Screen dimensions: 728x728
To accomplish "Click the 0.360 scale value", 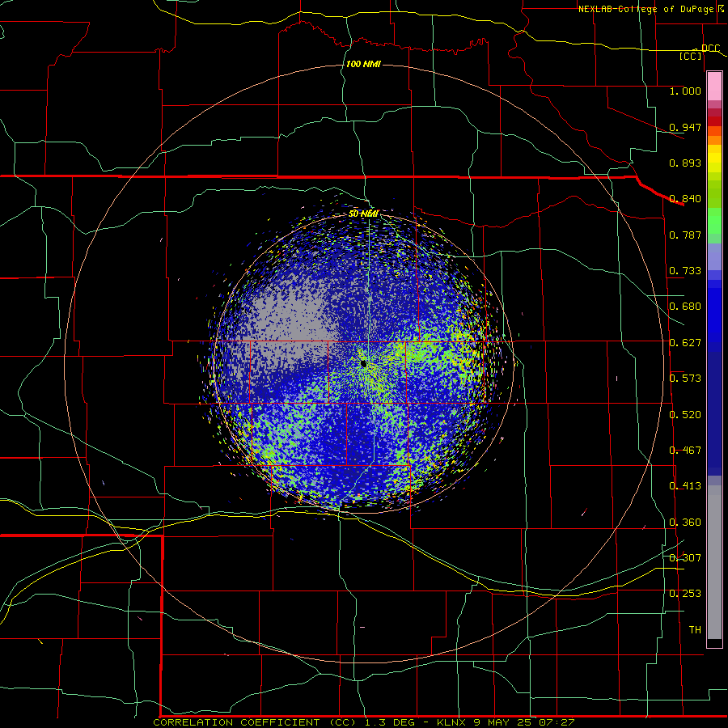I will pyautogui.click(x=685, y=523).
